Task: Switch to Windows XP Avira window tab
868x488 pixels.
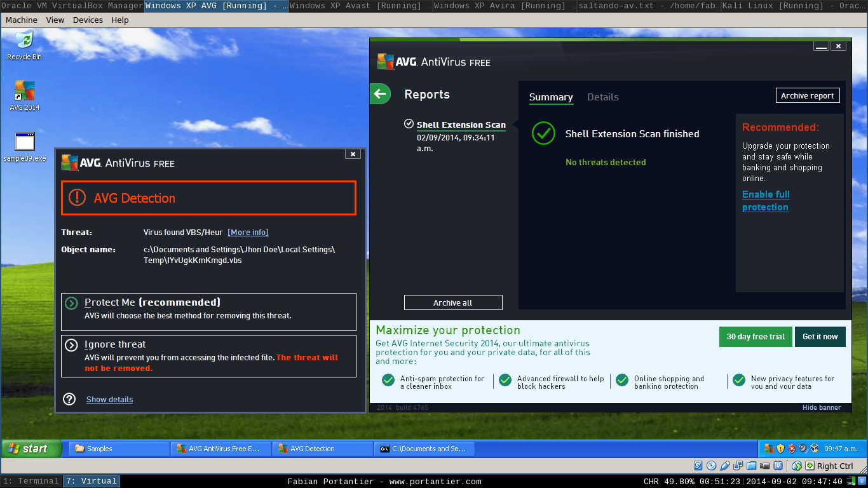Action: click(x=506, y=6)
